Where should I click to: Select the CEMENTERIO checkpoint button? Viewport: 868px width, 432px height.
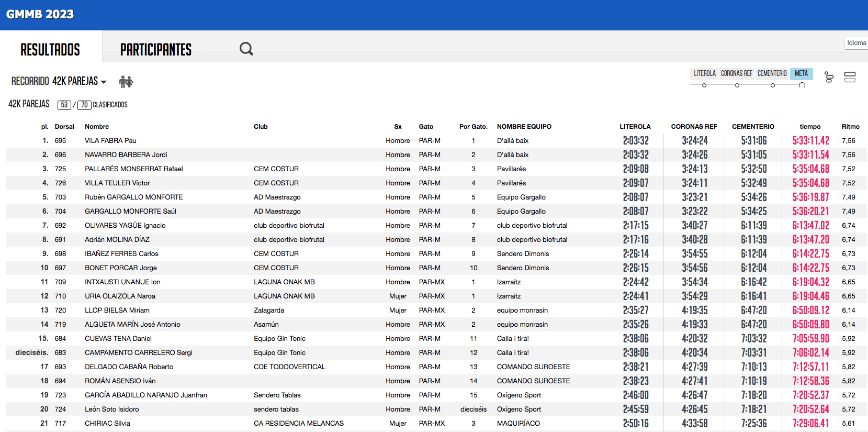click(x=772, y=73)
